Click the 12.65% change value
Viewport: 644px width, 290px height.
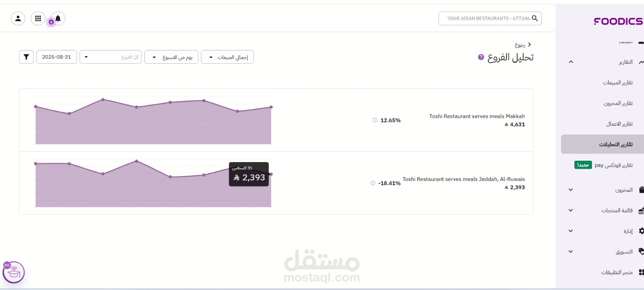pyautogui.click(x=391, y=120)
